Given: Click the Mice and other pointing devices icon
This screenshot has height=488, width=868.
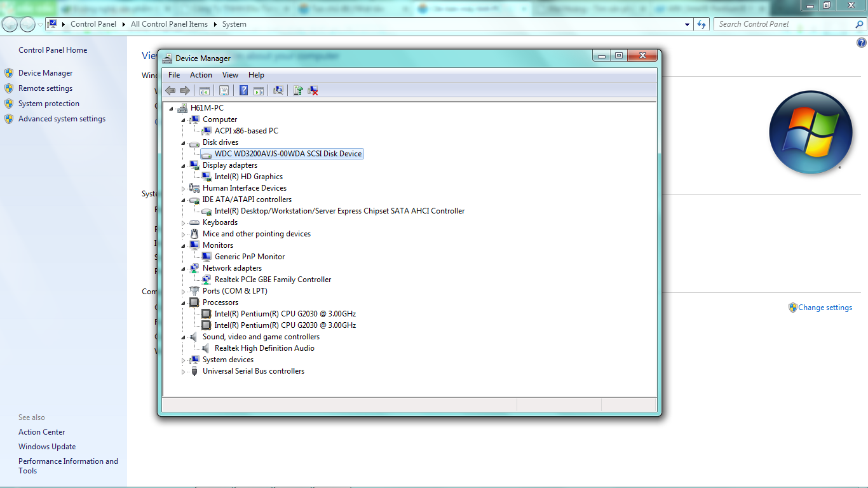Looking at the screenshot, I should click(194, 234).
